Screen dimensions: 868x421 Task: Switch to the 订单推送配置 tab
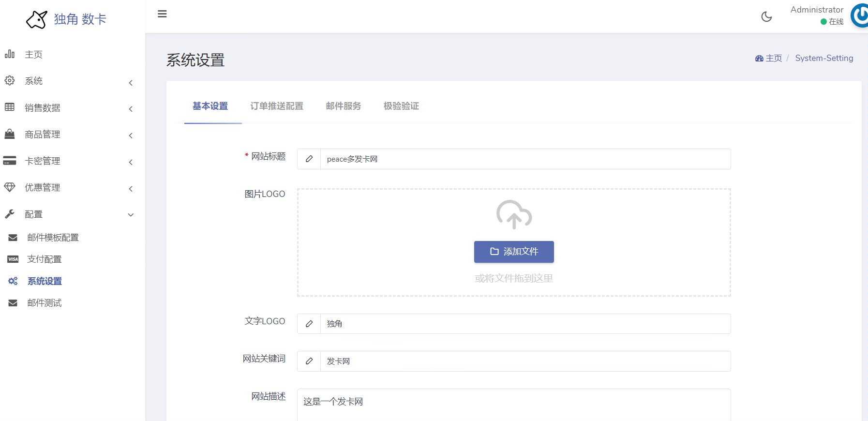[x=277, y=106]
